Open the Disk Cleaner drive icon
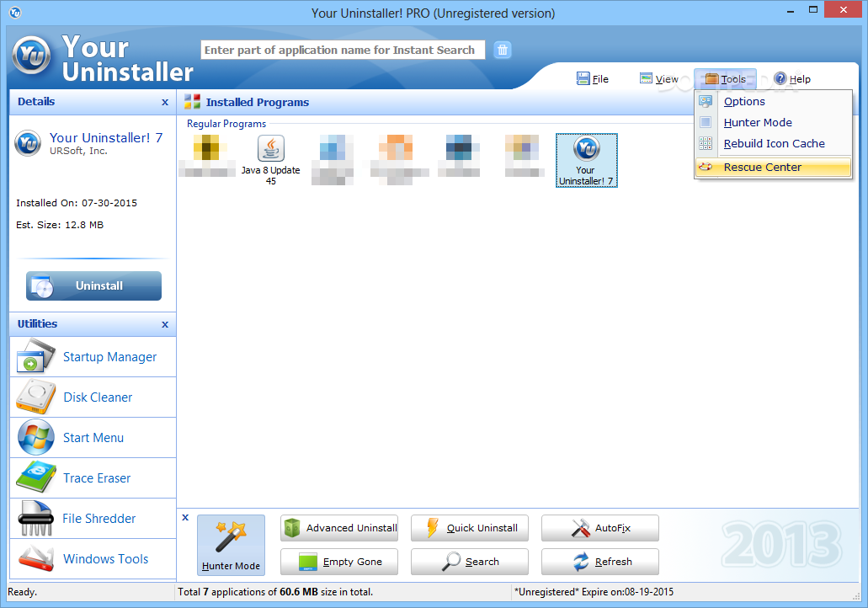Image resolution: width=868 pixels, height=608 pixels. [36, 397]
